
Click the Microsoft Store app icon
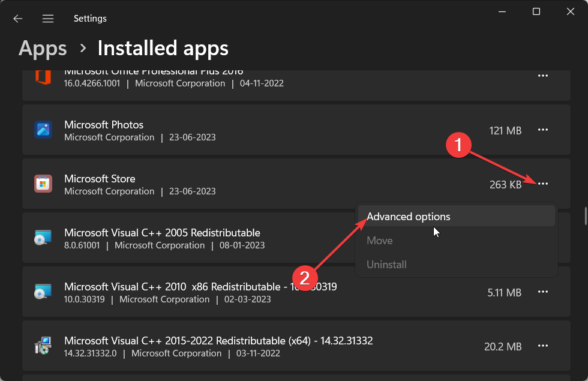pyautogui.click(x=43, y=184)
